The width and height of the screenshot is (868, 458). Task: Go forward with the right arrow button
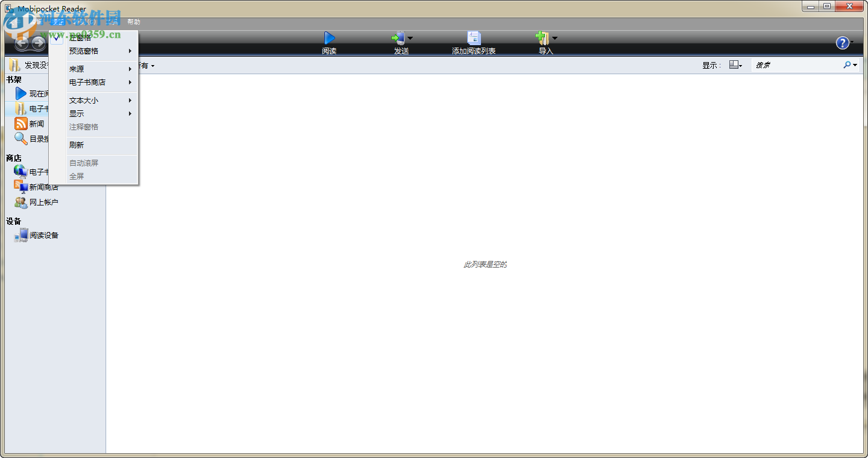pyautogui.click(x=39, y=43)
